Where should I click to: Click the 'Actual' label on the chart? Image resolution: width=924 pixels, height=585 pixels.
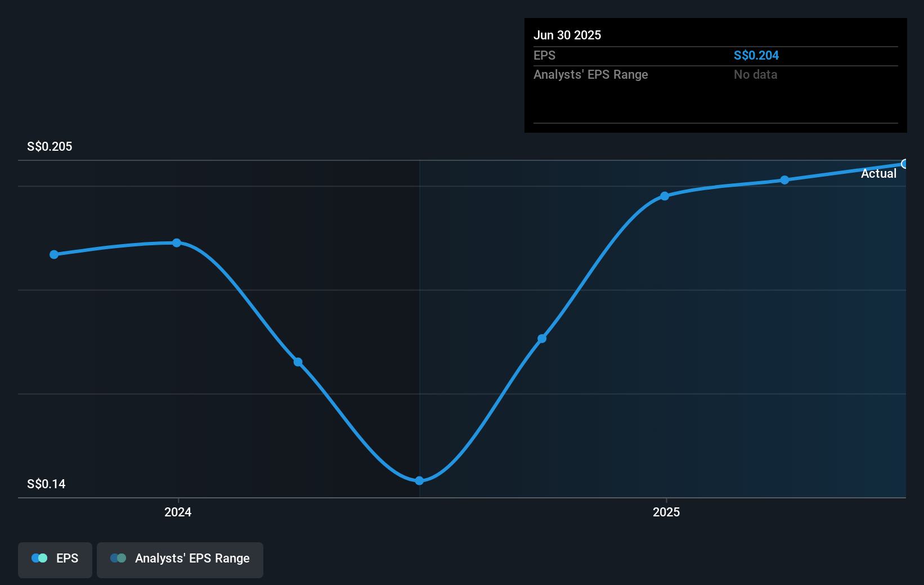click(879, 173)
